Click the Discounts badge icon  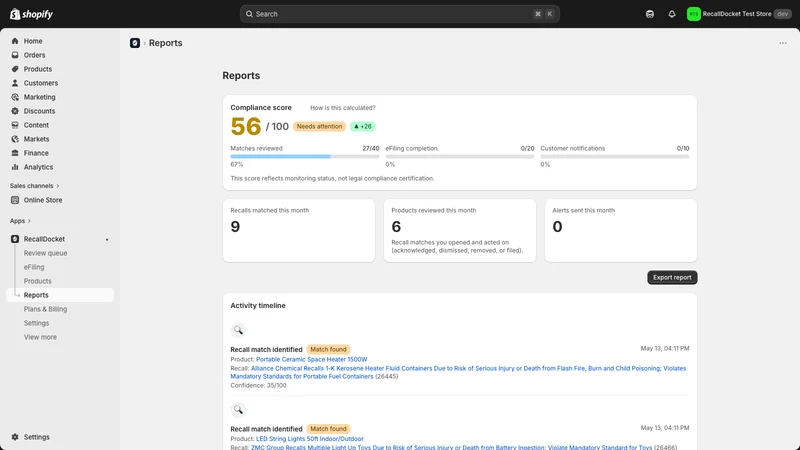pos(15,111)
